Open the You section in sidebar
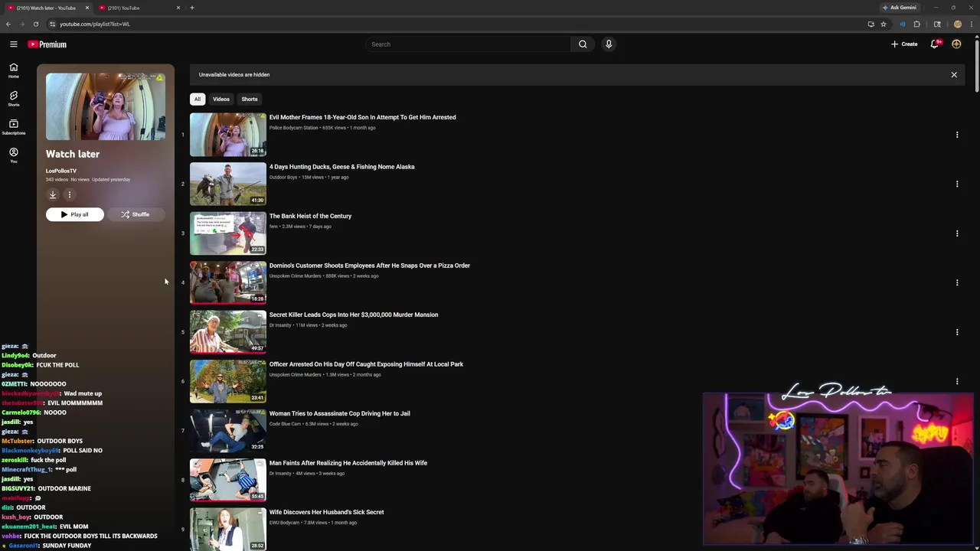The image size is (980, 551). (13, 155)
